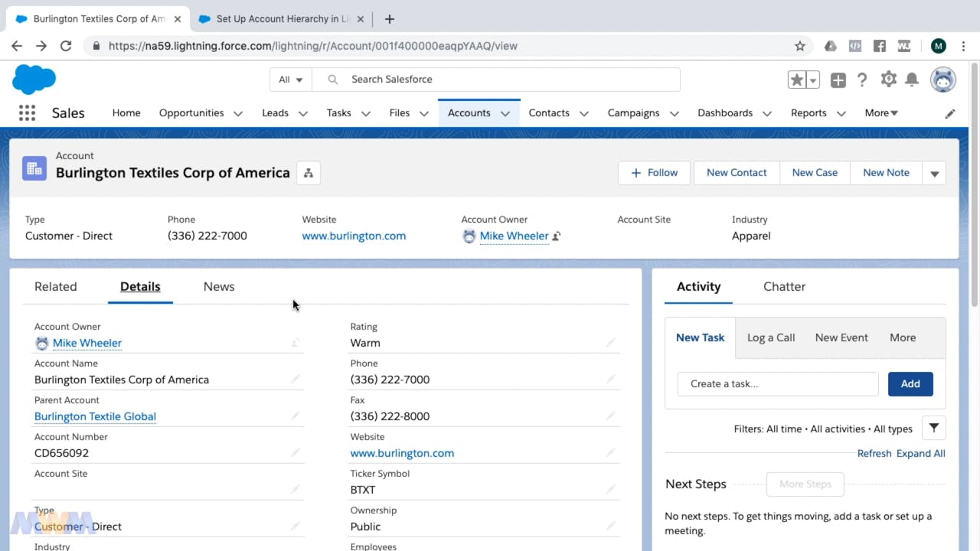Screen dimensions: 980x551
Task: Open the App Launcher grid icon
Action: pyautogui.click(x=27, y=113)
